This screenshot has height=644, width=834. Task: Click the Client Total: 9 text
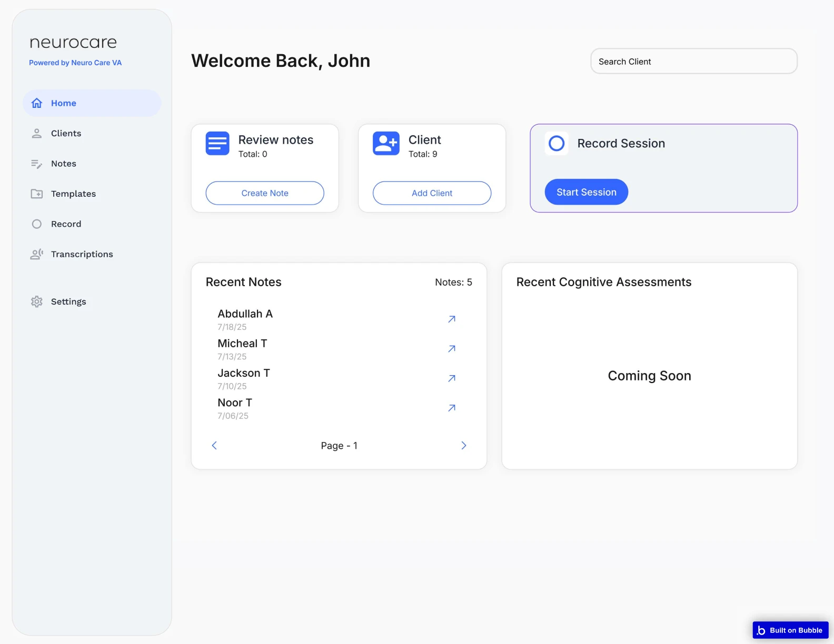coord(423,154)
